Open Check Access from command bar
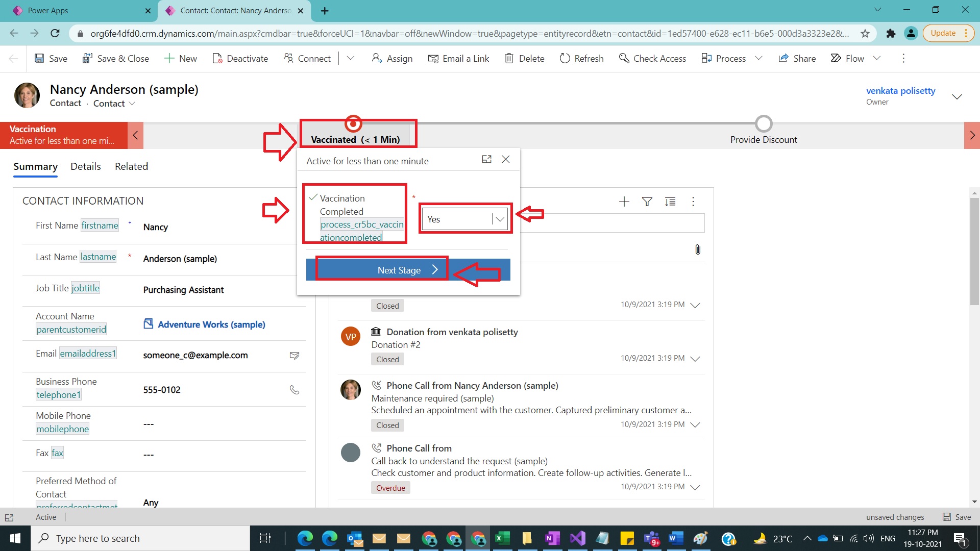 (652, 58)
